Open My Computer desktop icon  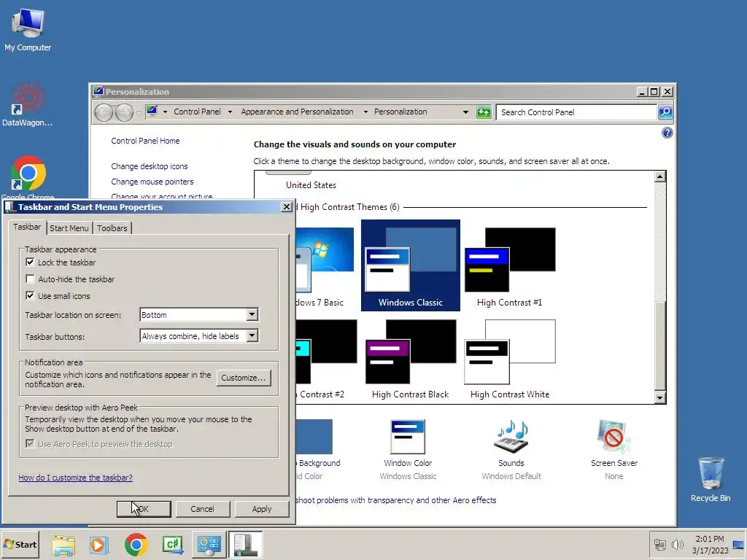pos(28,29)
